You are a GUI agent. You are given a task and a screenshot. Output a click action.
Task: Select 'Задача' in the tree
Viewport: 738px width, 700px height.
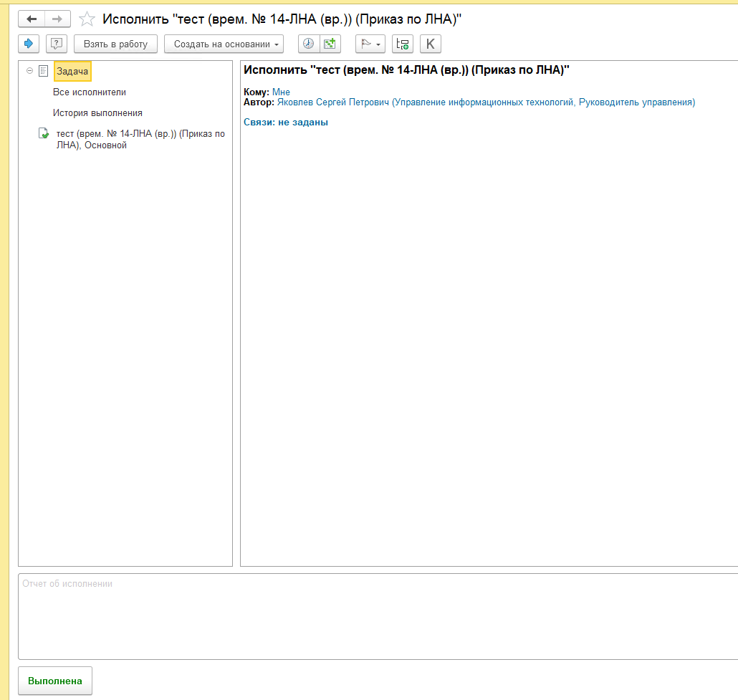72,72
